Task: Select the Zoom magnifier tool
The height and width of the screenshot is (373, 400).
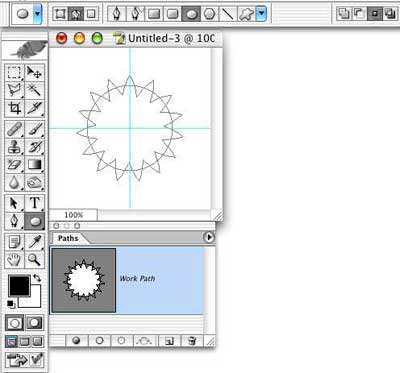Action: pyautogui.click(x=35, y=259)
